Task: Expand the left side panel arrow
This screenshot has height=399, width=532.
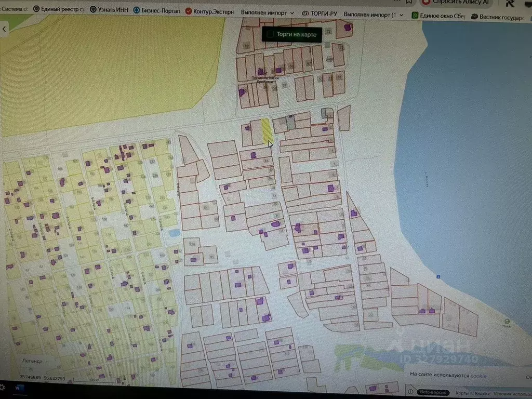Action: [x=5, y=29]
